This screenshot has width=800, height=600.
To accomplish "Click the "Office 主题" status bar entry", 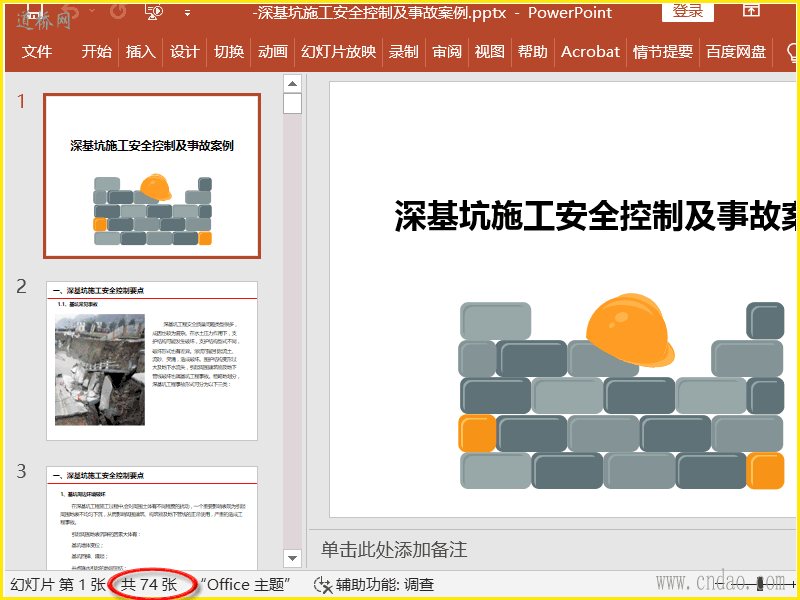I will click(x=245, y=585).
